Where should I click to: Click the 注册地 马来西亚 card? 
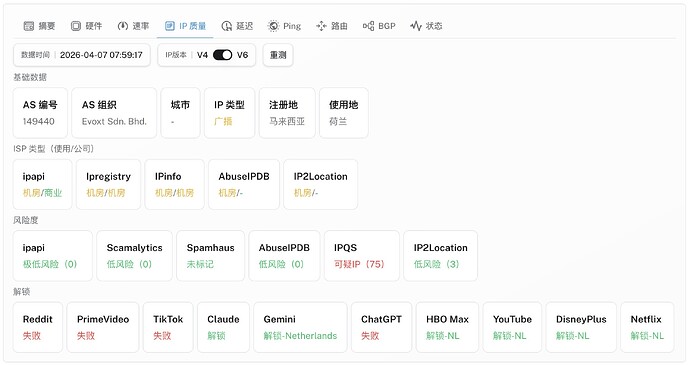point(287,113)
